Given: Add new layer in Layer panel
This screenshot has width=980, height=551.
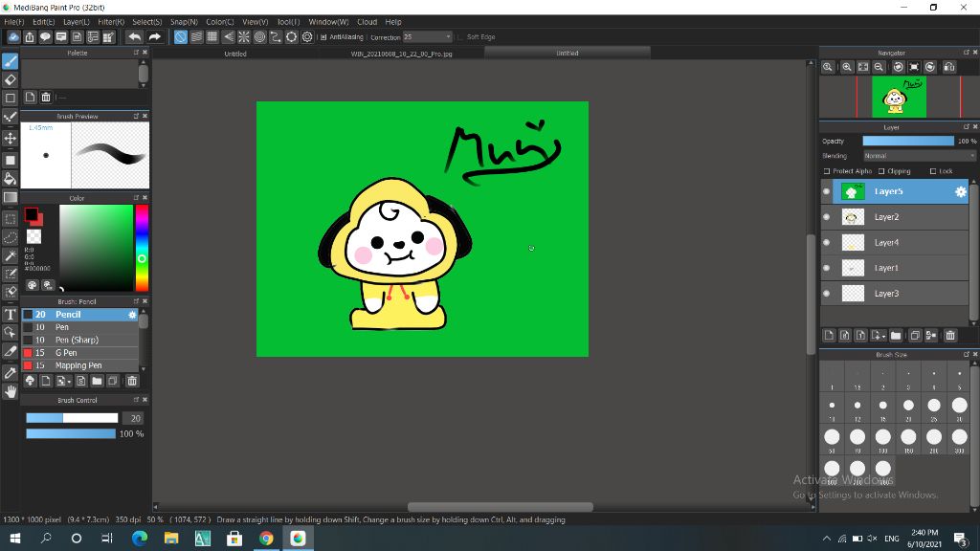Looking at the screenshot, I should [x=829, y=336].
